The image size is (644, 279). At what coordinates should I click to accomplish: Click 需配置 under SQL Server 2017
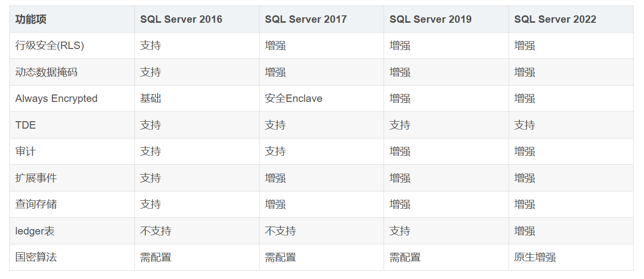(x=280, y=257)
